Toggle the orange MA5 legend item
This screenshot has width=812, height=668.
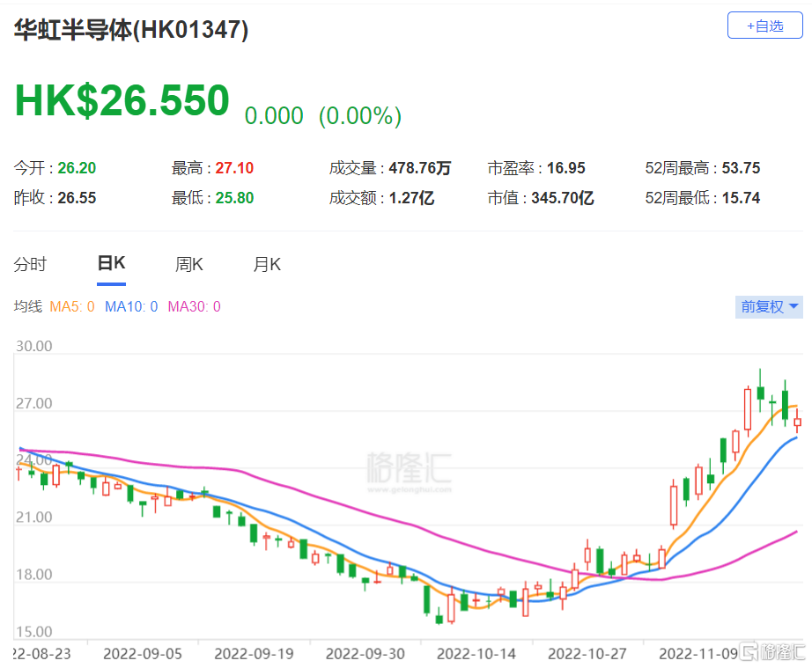click(x=71, y=307)
